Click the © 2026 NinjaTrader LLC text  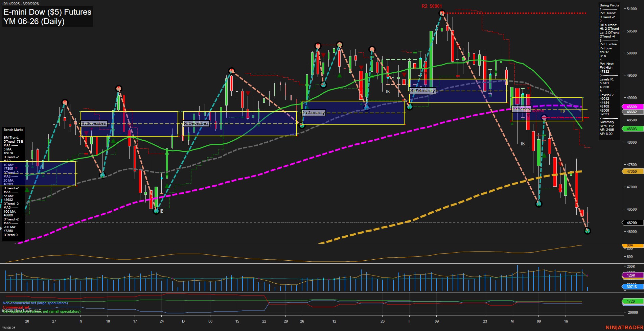[x=22, y=310]
